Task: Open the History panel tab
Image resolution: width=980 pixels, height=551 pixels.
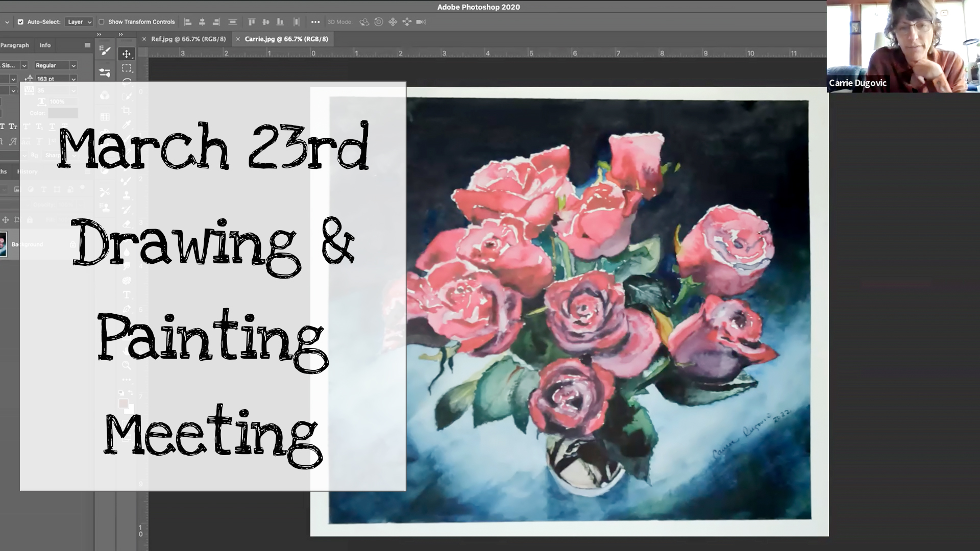Action: 28,172
